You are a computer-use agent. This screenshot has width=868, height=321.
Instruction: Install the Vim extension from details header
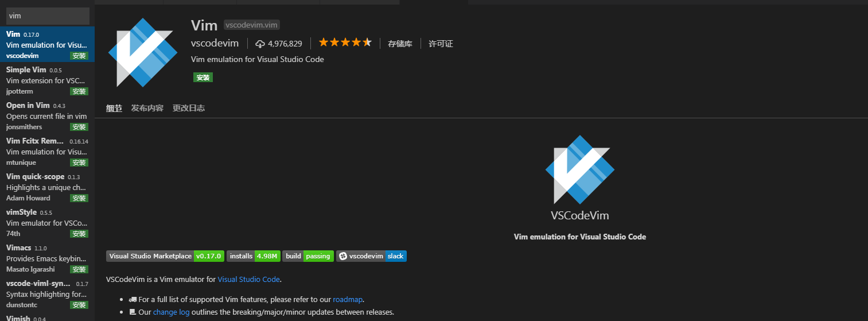[x=203, y=77]
